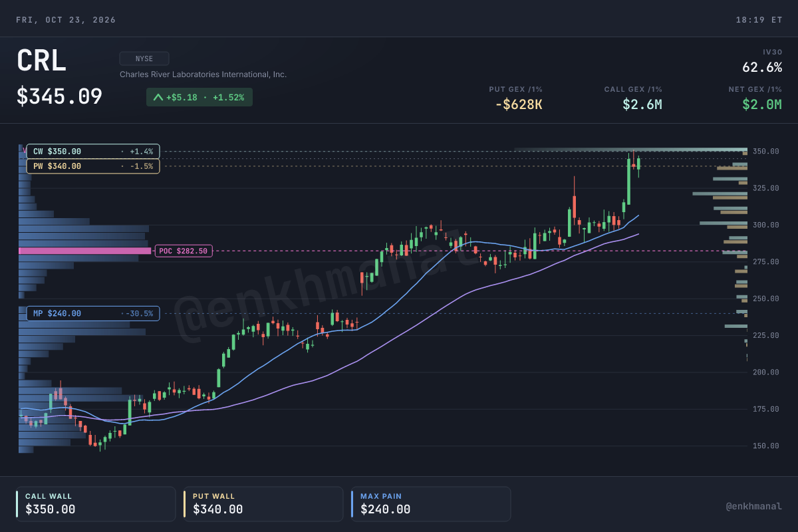Select the MP $240.00 chart label
The image size is (798, 532).
pos(93,313)
